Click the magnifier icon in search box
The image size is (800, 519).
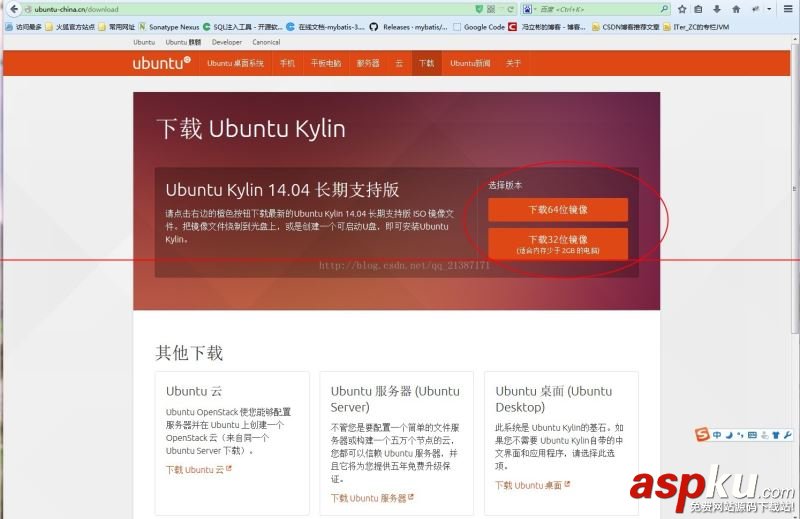[664, 9]
